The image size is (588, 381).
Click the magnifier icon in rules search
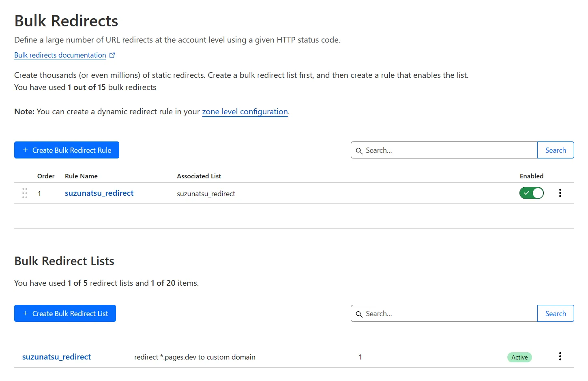tap(359, 151)
